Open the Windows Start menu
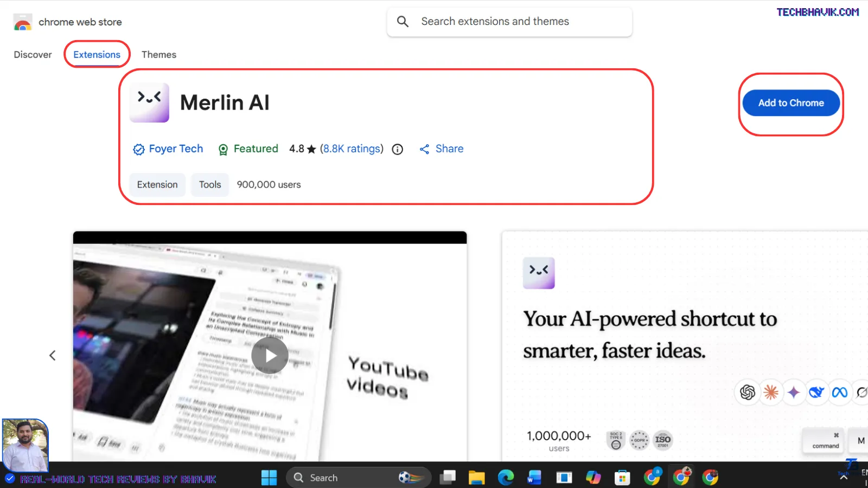The image size is (868, 488). coord(269,478)
